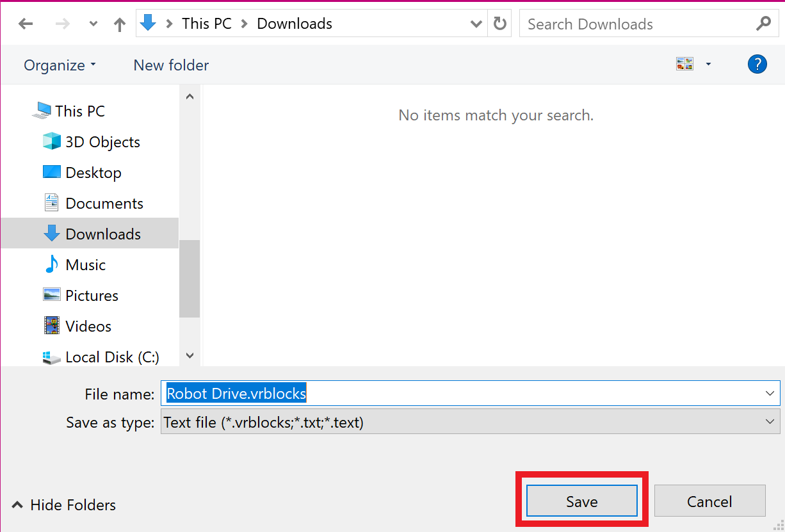This screenshot has width=785, height=532.
Task: Open the Save as type dropdown
Action: click(x=770, y=422)
